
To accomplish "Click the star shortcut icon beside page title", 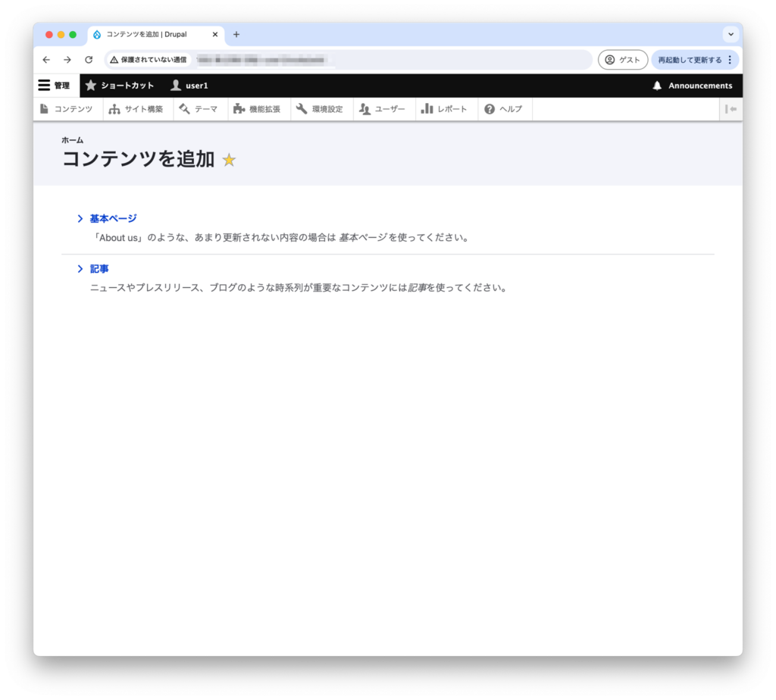I will 229,160.
